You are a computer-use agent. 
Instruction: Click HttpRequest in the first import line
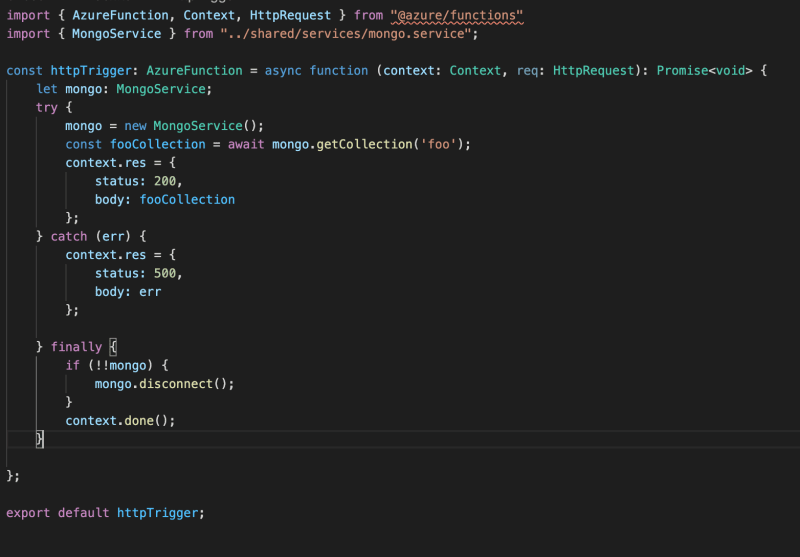click(290, 16)
